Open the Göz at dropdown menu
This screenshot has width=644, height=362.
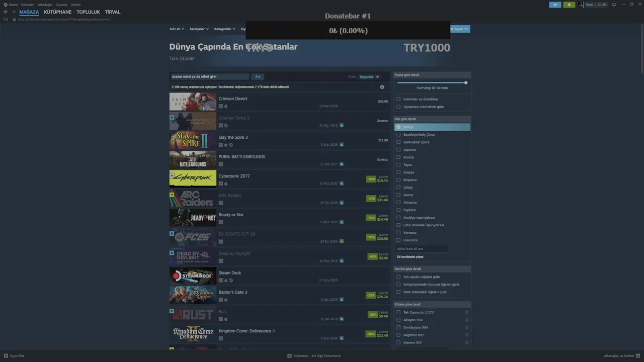tap(177, 29)
